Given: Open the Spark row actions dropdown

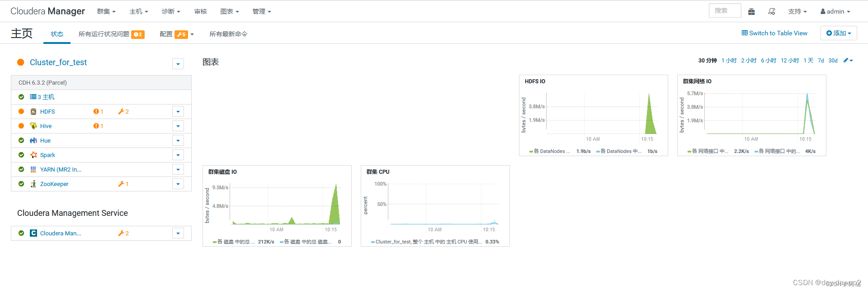Looking at the screenshot, I should (178, 155).
